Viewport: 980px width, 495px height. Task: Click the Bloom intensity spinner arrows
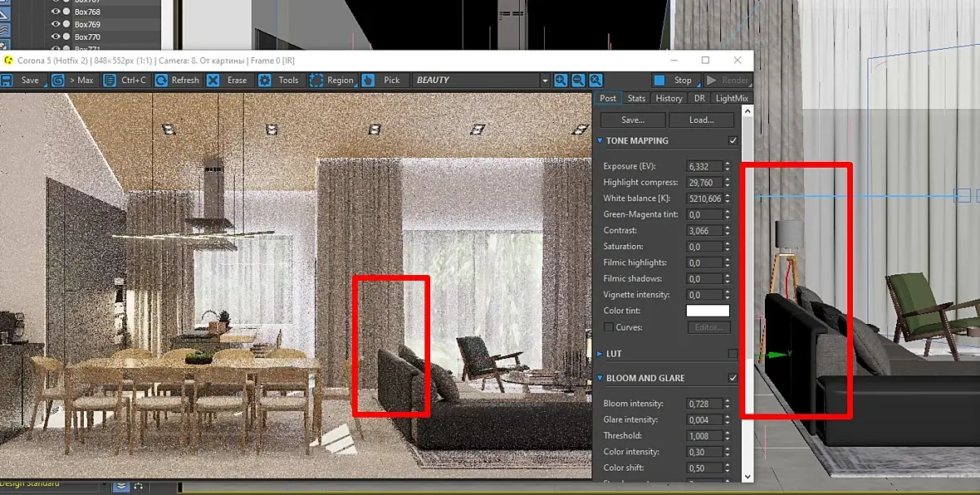727,404
